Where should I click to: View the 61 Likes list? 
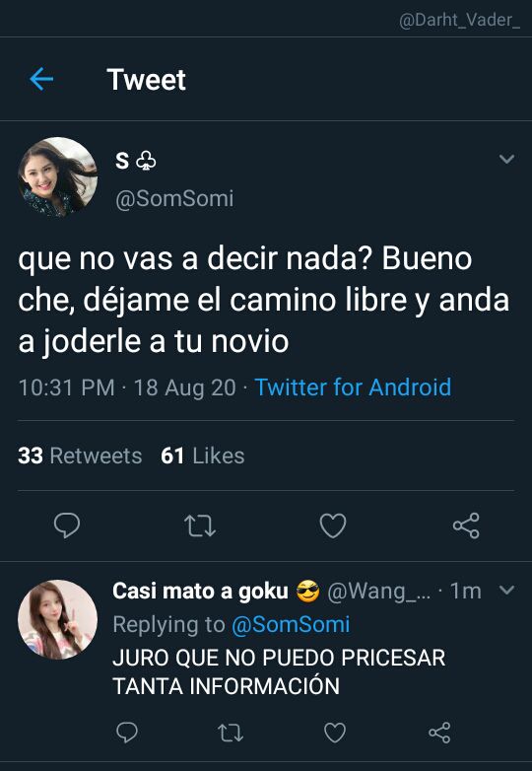(202, 456)
